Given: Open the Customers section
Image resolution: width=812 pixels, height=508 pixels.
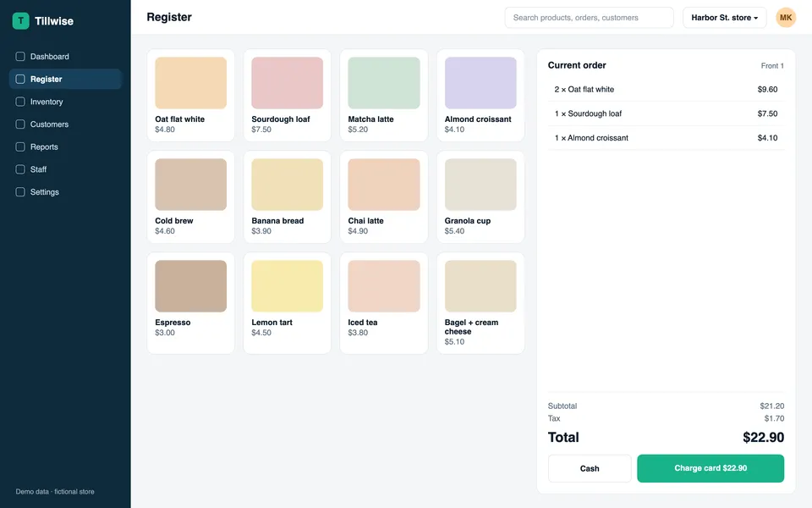Looking at the screenshot, I should 65,124.
